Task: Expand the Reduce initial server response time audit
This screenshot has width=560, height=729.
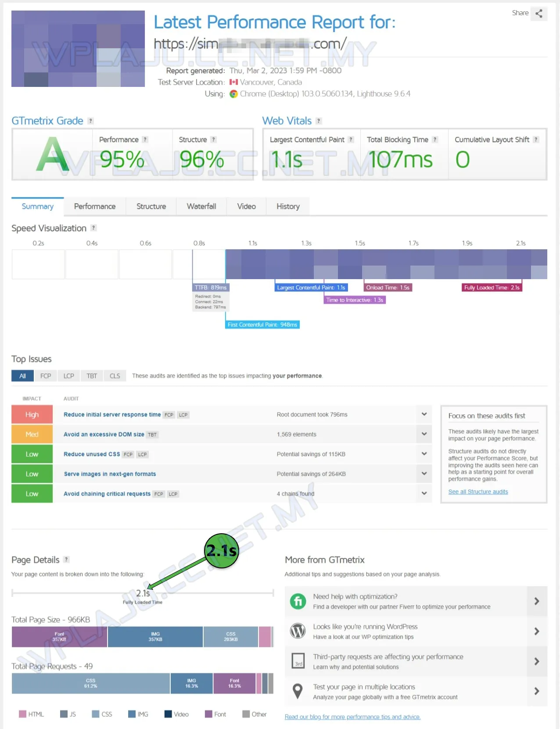Action: click(x=424, y=414)
